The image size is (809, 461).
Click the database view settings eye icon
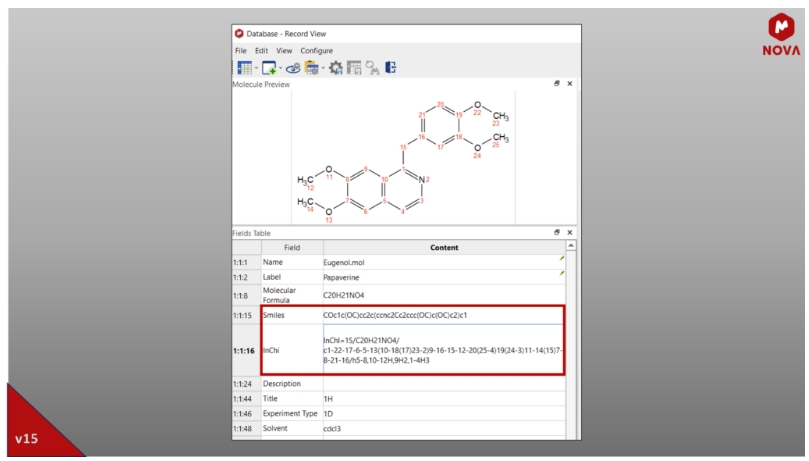293,68
